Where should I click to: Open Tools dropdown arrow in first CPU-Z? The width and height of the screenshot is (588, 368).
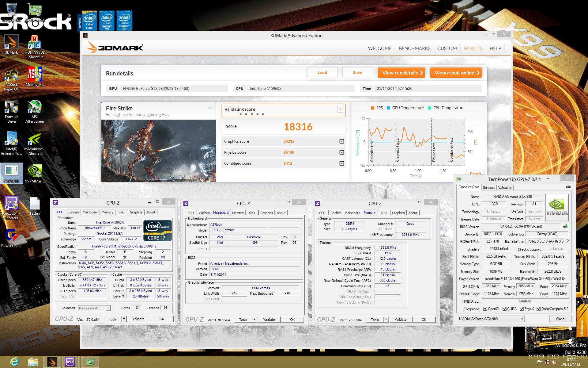pos(124,319)
